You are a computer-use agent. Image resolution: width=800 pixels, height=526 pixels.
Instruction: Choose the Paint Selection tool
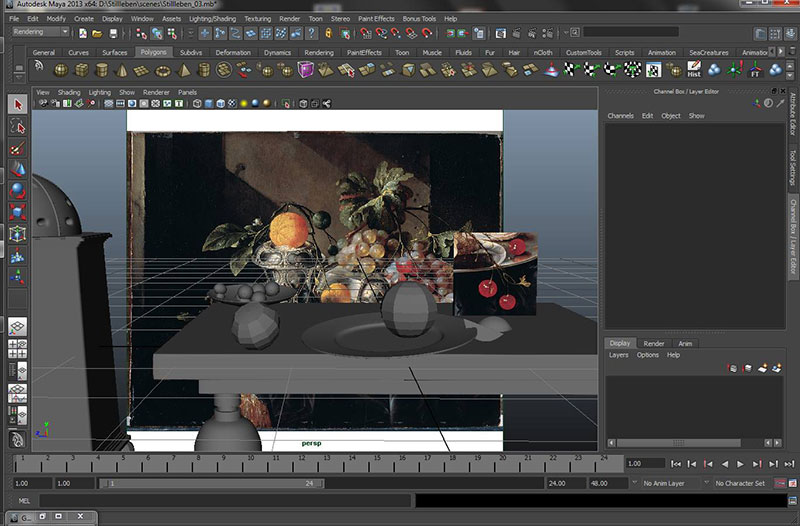pyautogui.click(x=17, y=149)
